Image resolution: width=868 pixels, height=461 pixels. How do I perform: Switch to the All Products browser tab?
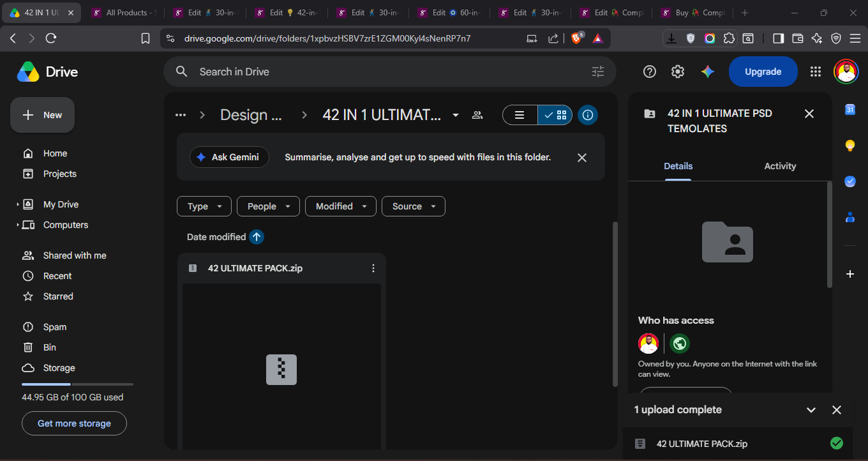pyautogui.click(x=124, y=13)
